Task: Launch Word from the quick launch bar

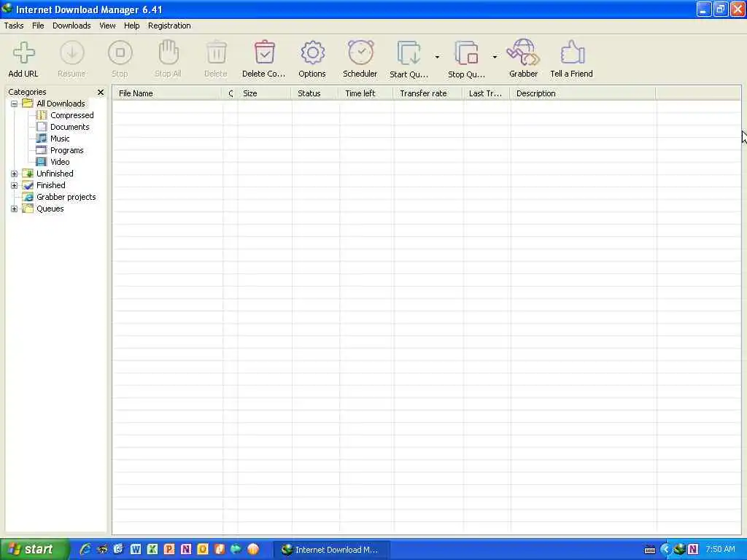Action: (x=135, y=549)
